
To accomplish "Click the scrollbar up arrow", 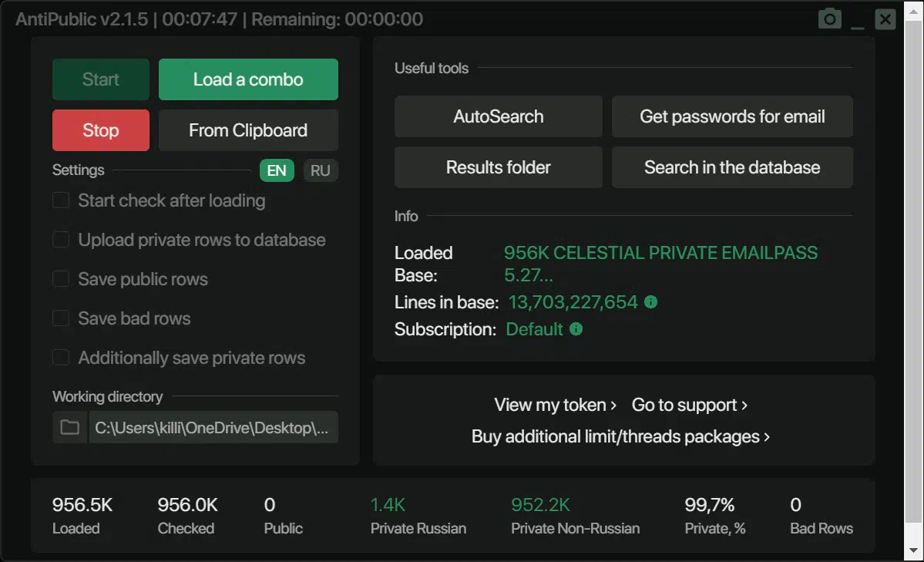I will tap(913, 12).
